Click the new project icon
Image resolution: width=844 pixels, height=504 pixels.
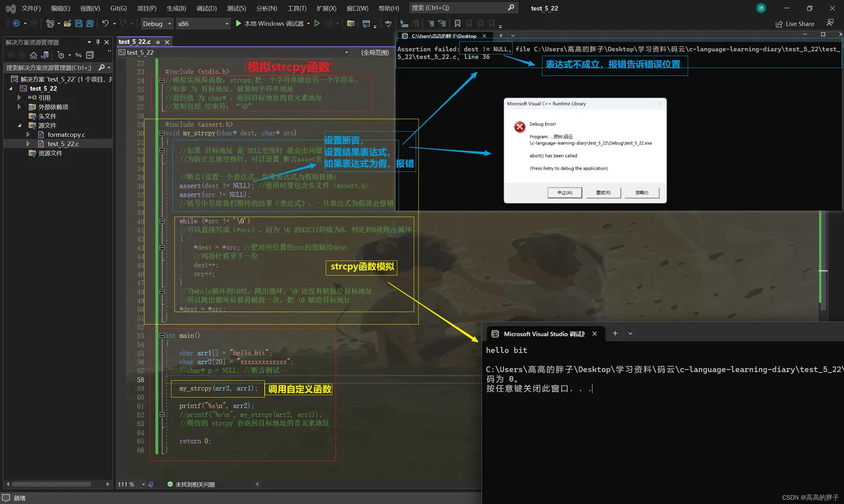point(51,24)
